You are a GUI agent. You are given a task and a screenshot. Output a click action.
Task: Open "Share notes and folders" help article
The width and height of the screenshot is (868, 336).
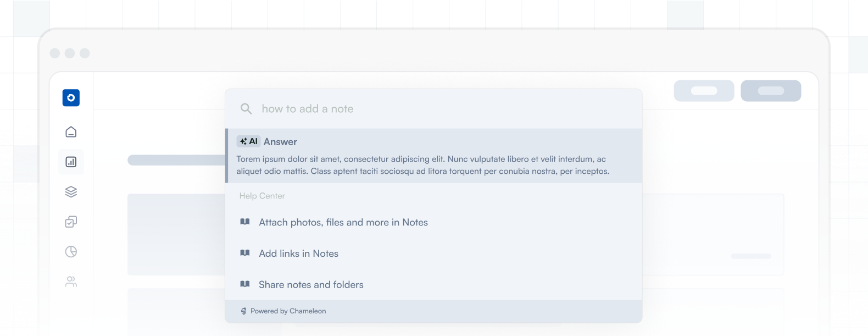click(x=311, y=285)
